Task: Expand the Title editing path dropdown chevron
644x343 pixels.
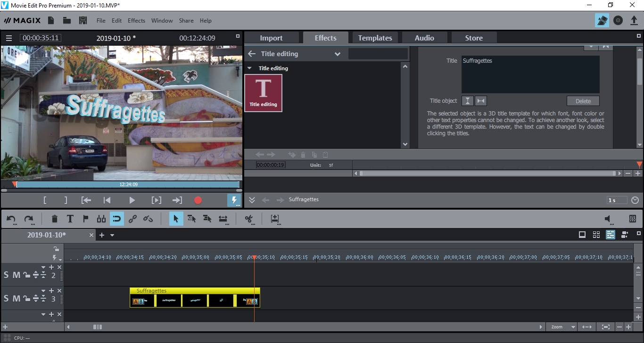Action: tap(338, 54)
